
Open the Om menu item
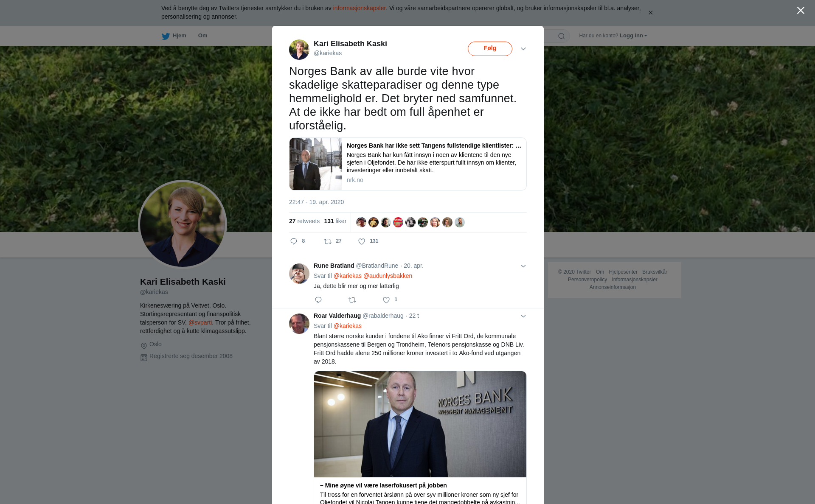(x=202, y=36)
